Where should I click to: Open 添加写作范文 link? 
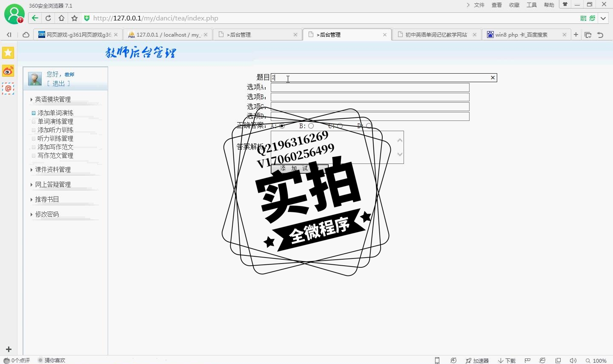(55, 147)
